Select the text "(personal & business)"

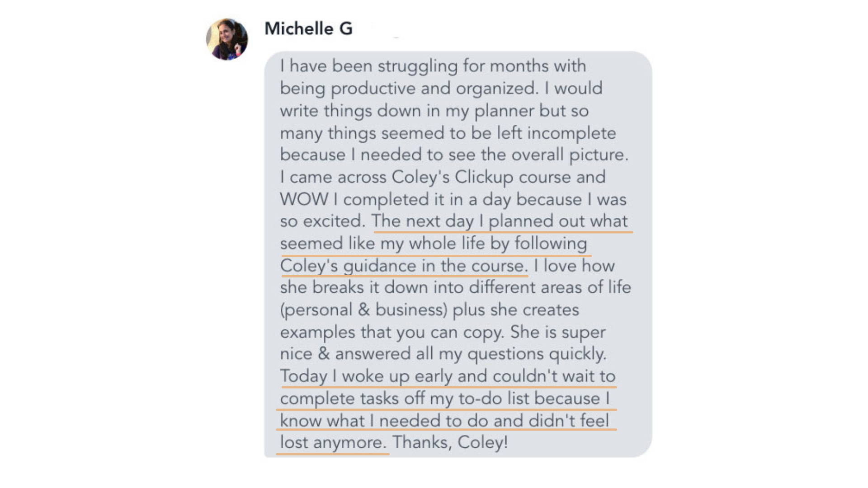tap(363, 310)
